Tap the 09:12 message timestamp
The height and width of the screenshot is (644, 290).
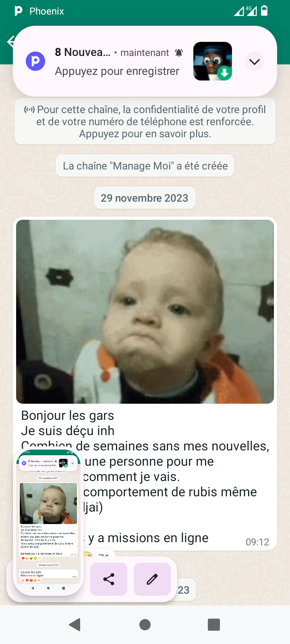coord(257,542)
